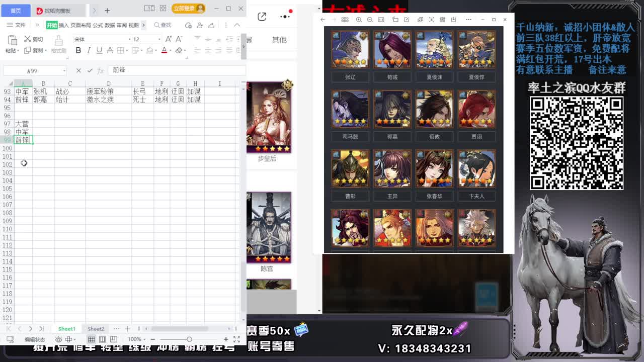The width and height of the screenshot is (644, 362).
Task: Click the 立即登录 login button
Action: click(188, 9)
